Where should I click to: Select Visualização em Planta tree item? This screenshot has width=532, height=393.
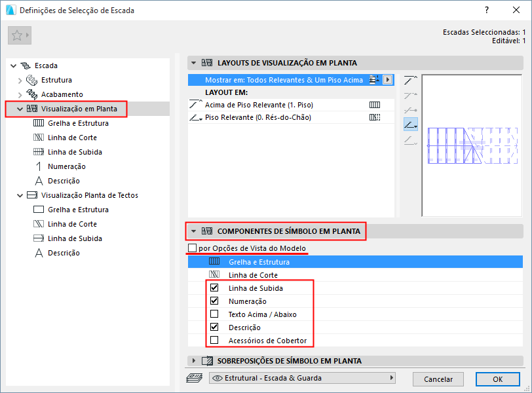point(79,109)
